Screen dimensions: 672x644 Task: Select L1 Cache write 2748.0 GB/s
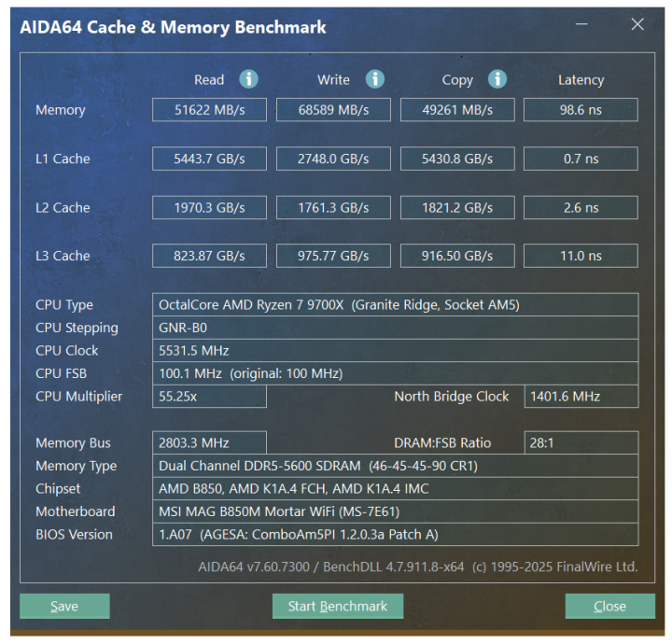pyautogui.click(x=333, y=159)
